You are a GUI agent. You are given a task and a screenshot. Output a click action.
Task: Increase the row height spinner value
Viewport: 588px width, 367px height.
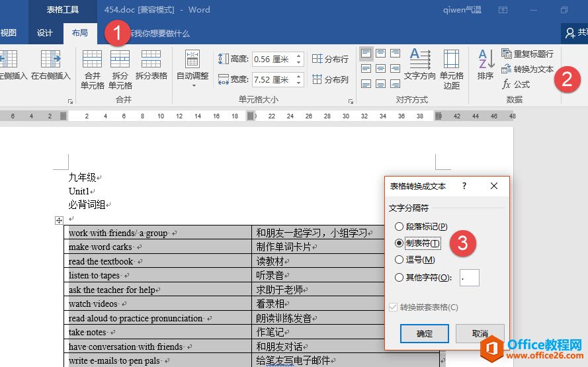point(299,56)
